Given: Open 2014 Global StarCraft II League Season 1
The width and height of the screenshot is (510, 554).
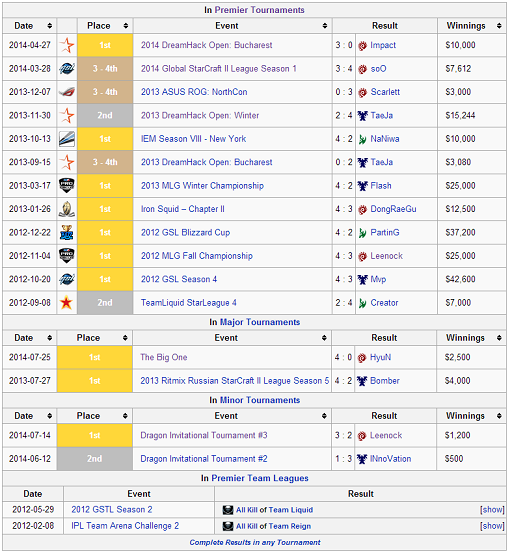Looking at the screenshot, I should (x=219, y=69).
